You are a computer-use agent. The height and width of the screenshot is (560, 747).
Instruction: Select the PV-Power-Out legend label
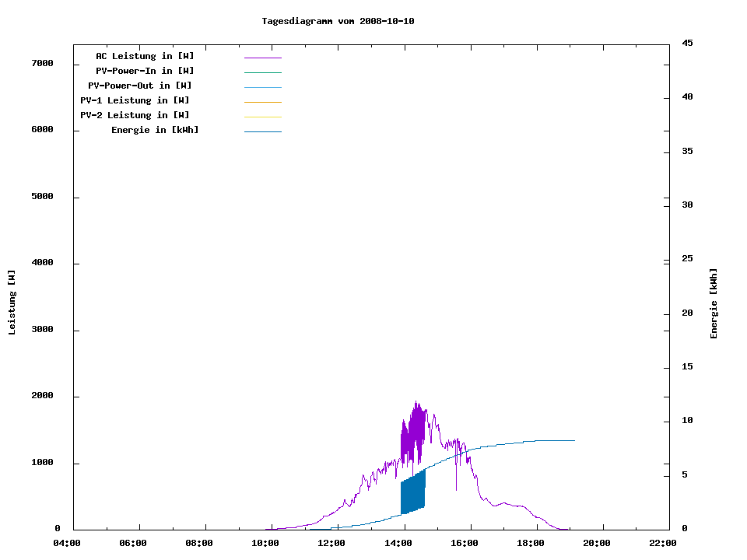click(x=140, y=86)
